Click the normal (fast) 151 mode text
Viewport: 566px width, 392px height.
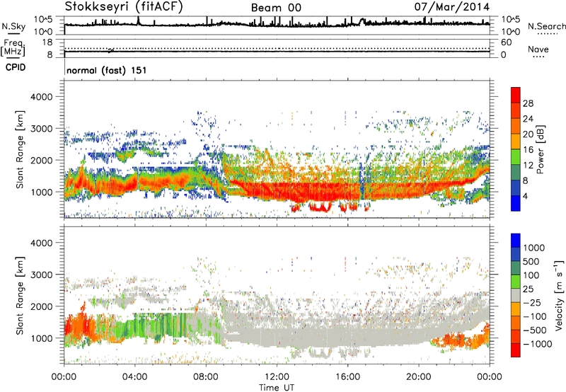pyautogui.click(x=107, y=70)
